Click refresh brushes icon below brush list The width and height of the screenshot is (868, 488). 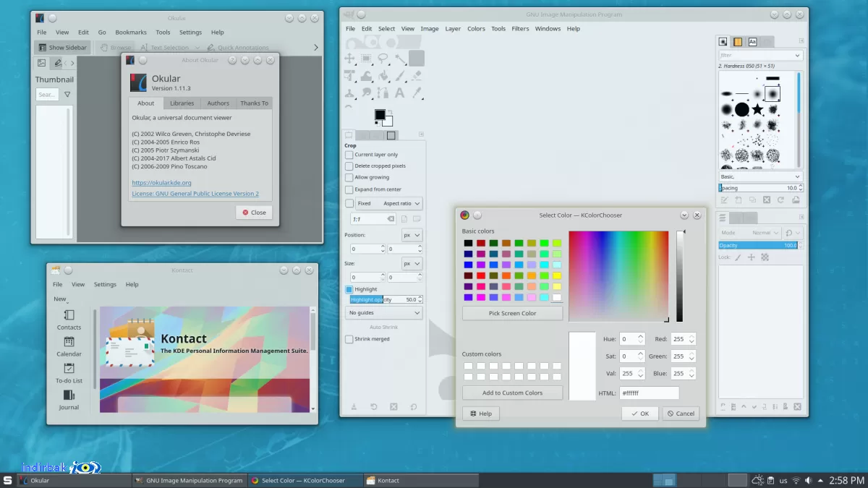point(781,200)
